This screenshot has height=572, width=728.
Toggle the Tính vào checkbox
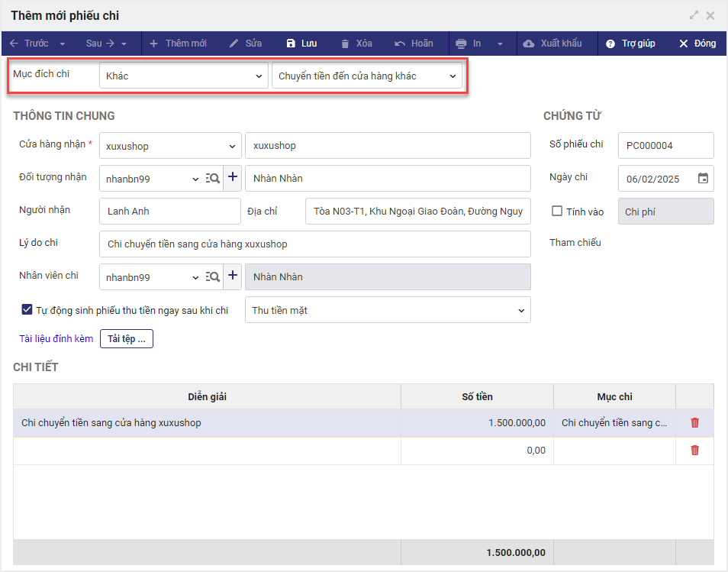pos(557,212)
